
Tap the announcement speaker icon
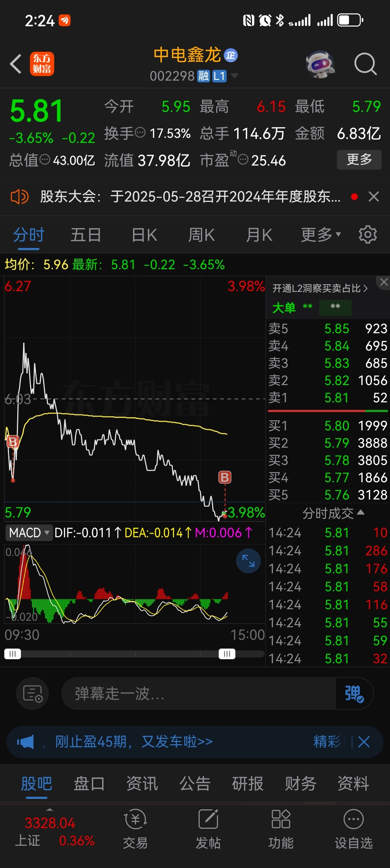[19, 197]
